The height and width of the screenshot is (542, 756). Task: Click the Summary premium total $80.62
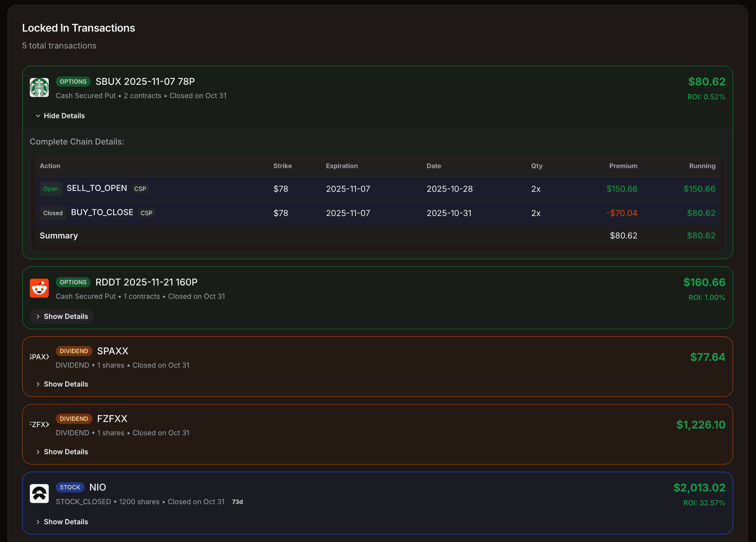624,236
